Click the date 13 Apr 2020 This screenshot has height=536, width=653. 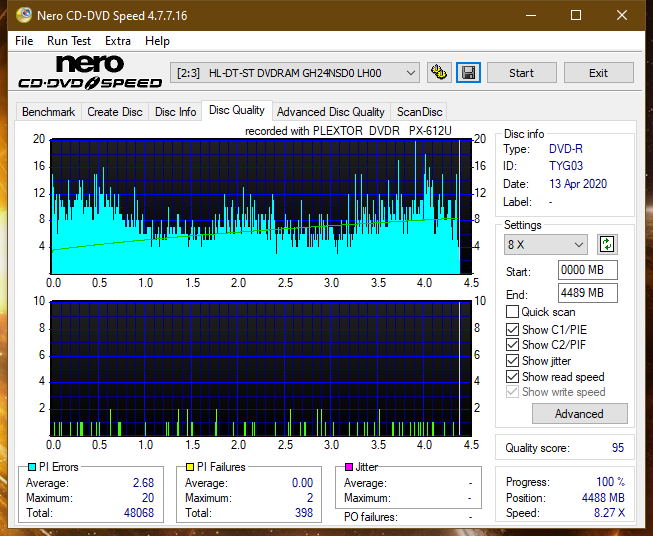(x=578, y=184)
